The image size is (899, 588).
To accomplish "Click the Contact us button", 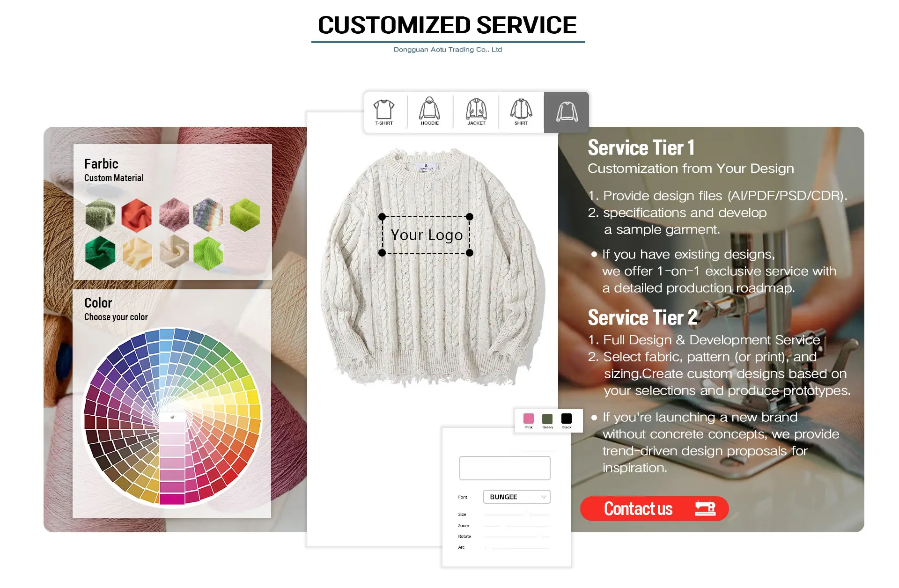I will pyautogui.click(x=654, y=508).
